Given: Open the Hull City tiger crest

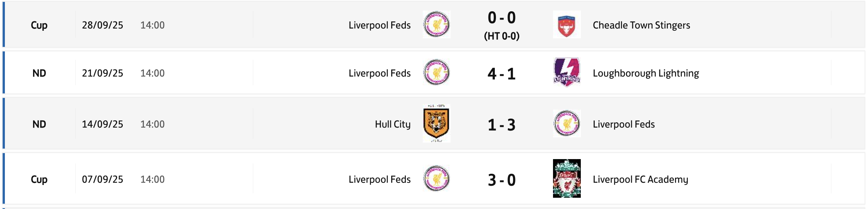Looking at the screenshot, I should [x=436, y=123].
